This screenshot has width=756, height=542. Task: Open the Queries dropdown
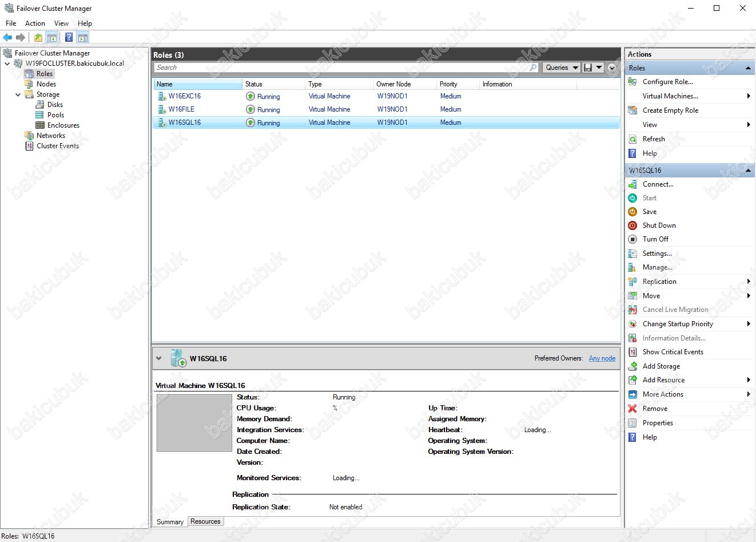(x=561, y=68)
